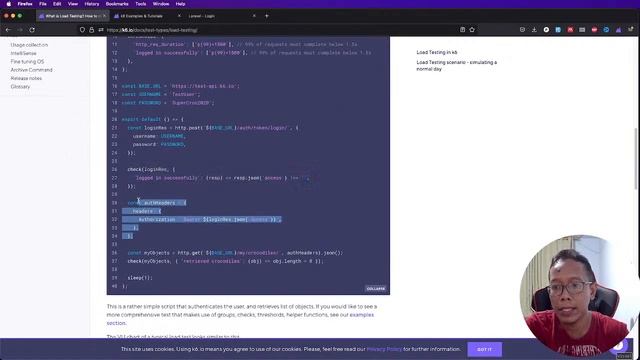Open 'Archive Command' in the sidebar
Viewport: 640px width, 360px height.
(x=31, y=70)
